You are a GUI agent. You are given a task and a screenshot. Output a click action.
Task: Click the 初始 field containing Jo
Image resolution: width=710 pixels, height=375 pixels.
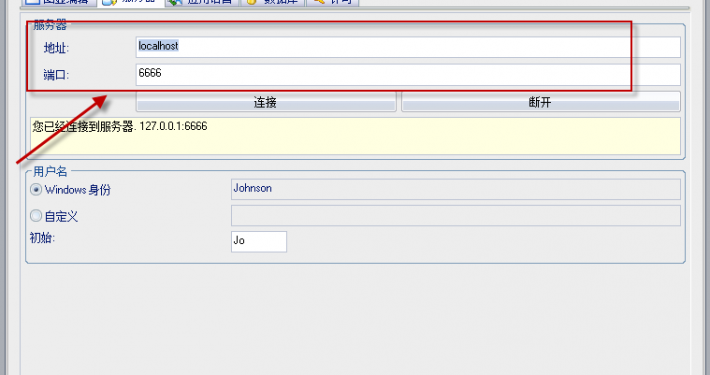pyautogui.click(x=259, y=241)
